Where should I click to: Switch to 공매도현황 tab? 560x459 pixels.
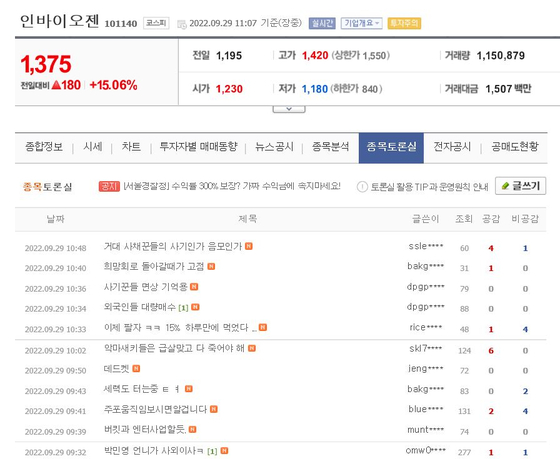[515, 147]
